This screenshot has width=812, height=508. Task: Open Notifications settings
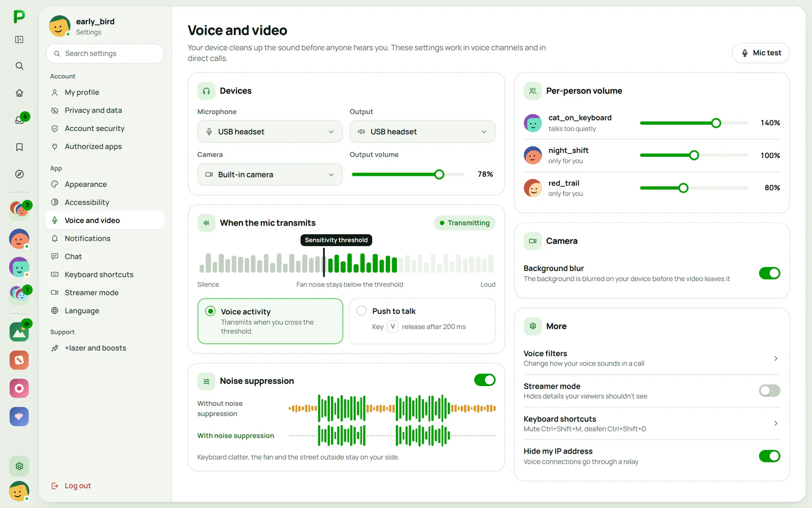(x=105, y=238)
